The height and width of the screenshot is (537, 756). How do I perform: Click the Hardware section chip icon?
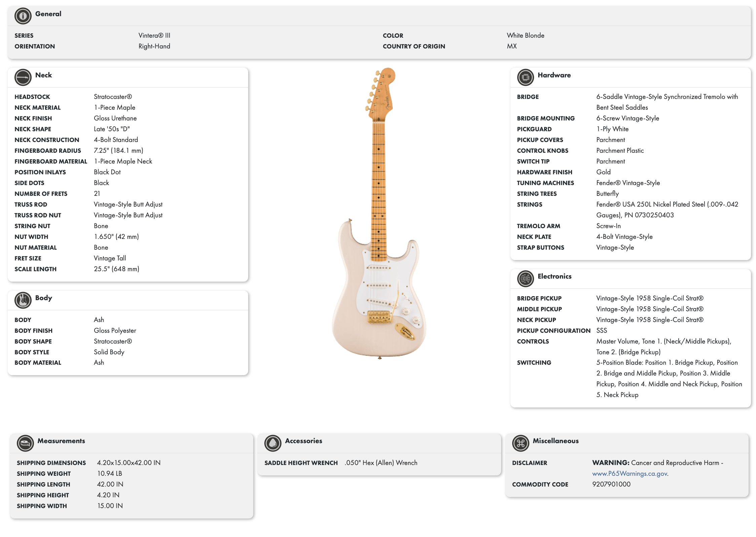[x=525, y=77]
